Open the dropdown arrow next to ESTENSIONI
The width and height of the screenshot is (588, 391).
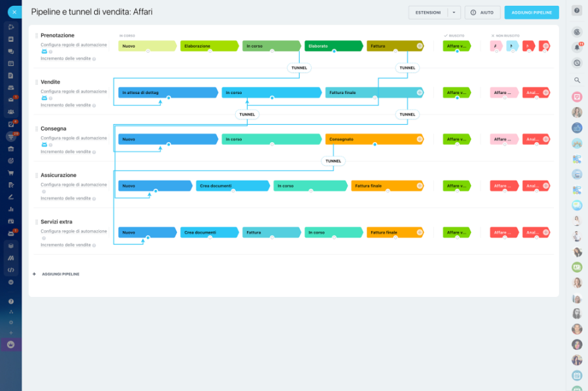pyautogui.click(x=454, y=12)
